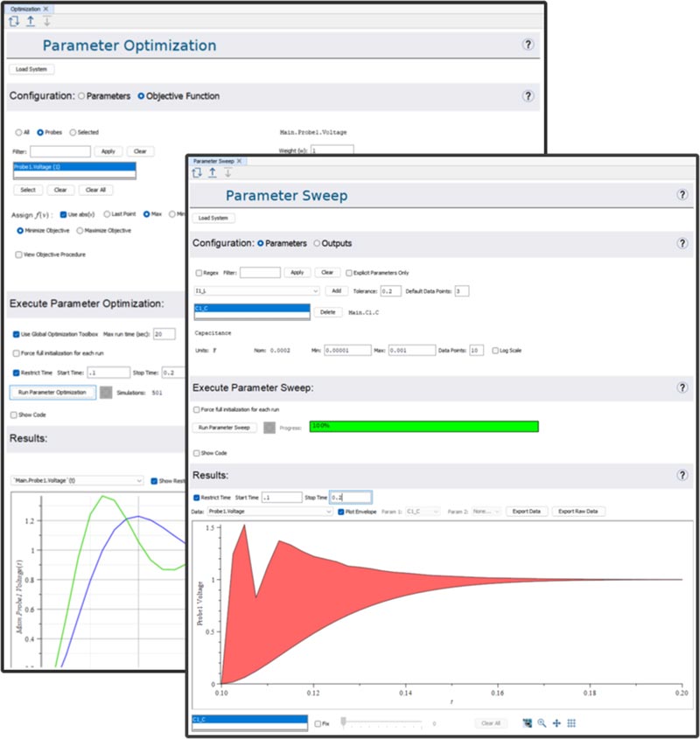Screen dimensions: 700x739
Task: Select the pan arrows icon below the plot
Action: coord(556,723)
